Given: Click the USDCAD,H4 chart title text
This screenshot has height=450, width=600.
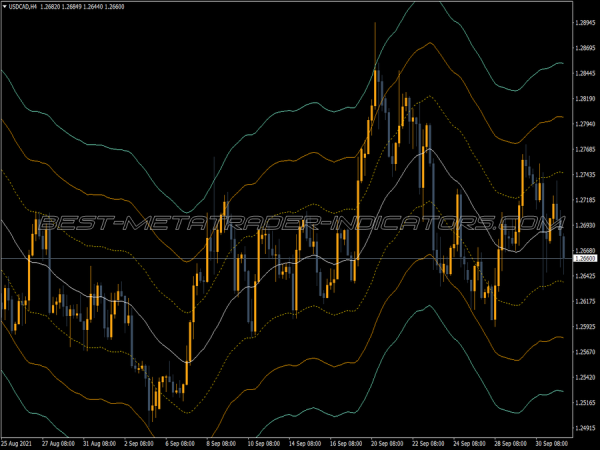Looking at the screenshot, I should 23,7.
